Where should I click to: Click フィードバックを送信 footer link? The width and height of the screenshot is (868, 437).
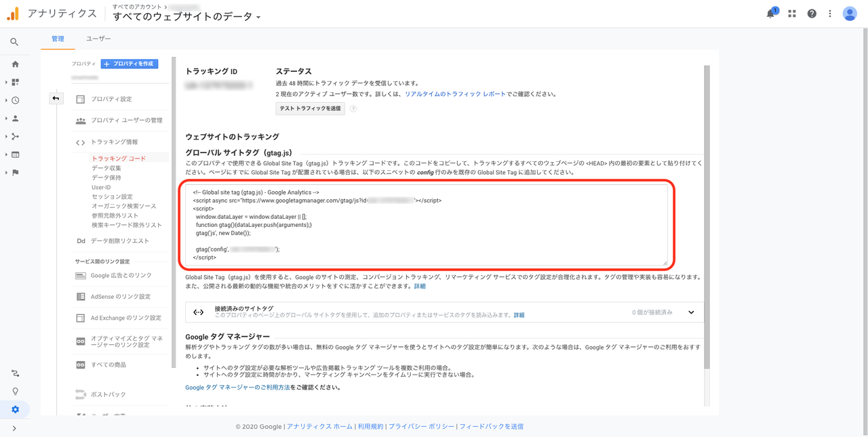(x=491, y=427)
